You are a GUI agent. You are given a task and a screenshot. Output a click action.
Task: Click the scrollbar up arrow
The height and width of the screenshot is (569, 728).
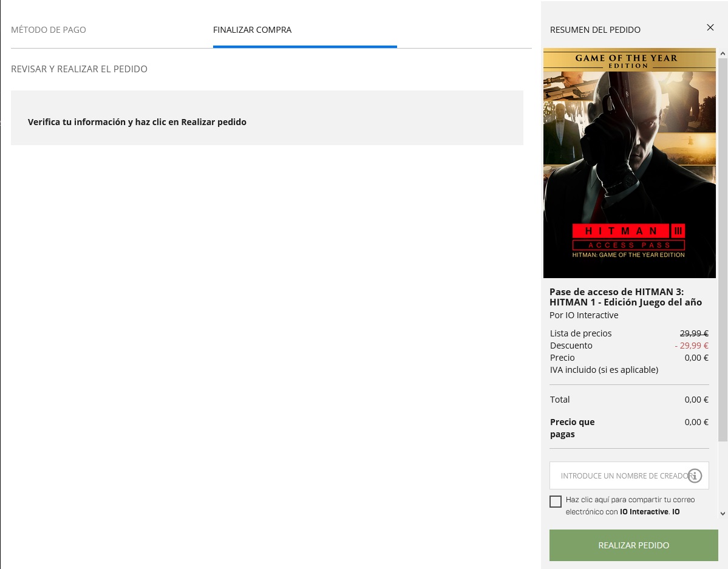[x=723, y=53]
